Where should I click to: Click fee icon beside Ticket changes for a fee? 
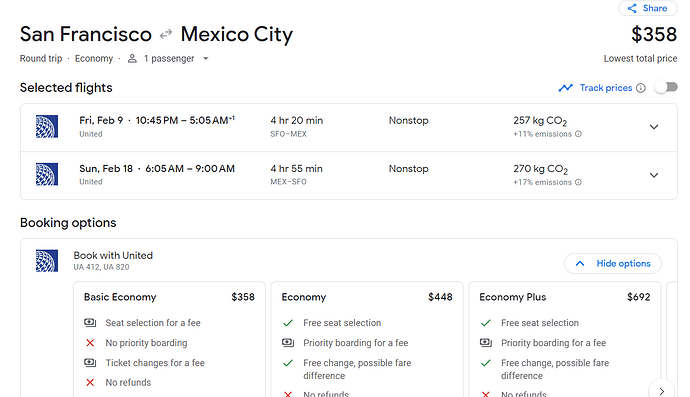(x=90, y=363)
